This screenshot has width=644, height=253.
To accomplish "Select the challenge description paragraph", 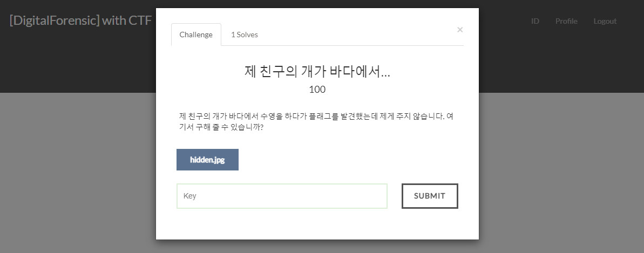I will tap(316, 121).
